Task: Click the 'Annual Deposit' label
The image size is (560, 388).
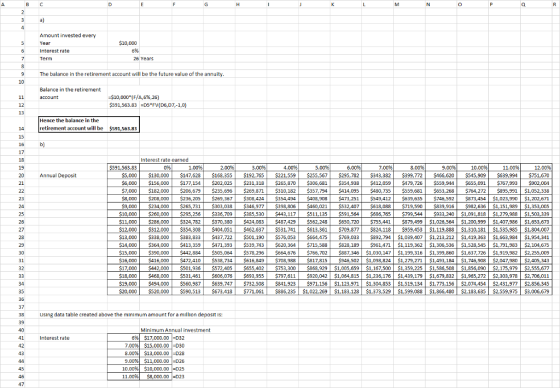Action: (58, 175)
